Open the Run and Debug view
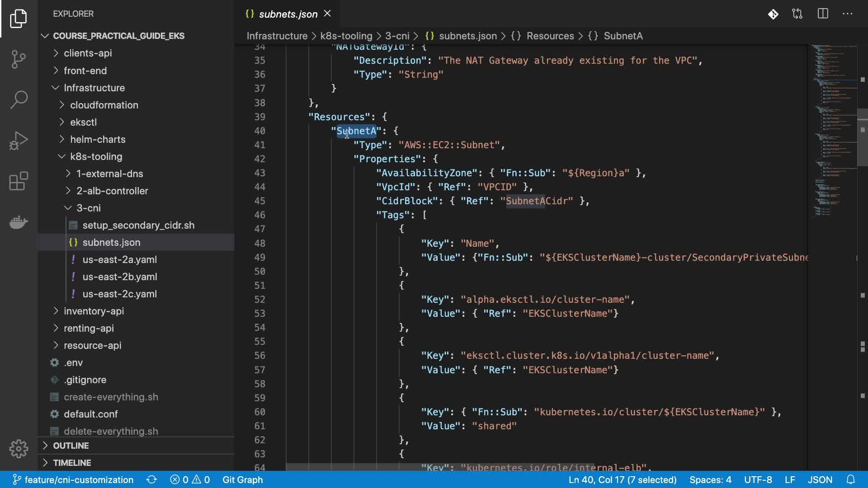The width and height of the screenshot is (868, 488). (19, 141)
